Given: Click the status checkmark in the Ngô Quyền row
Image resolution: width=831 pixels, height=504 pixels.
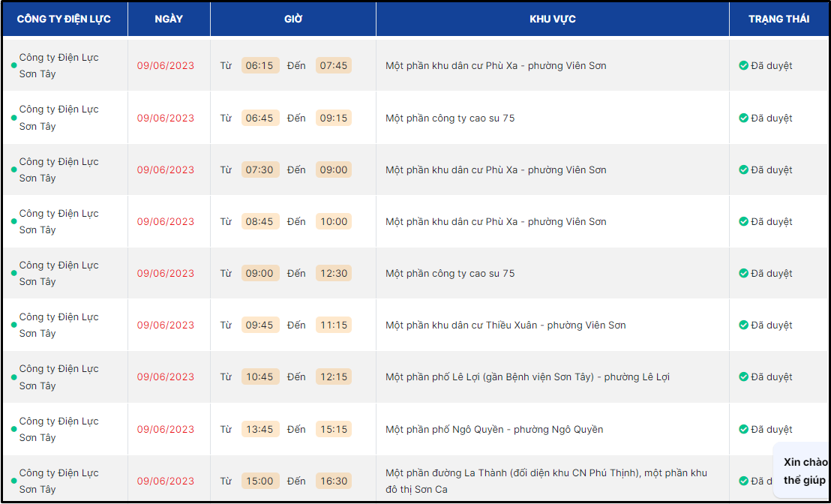Looking at the screenshot, I should (743, 430).
